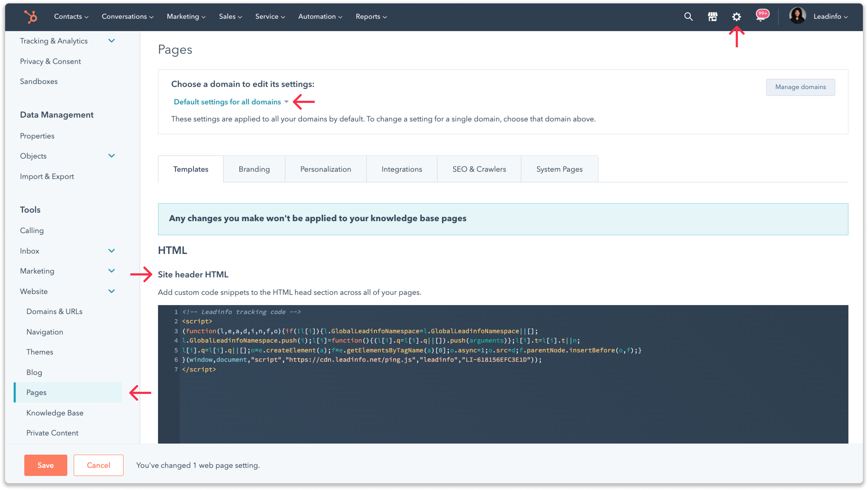
Task: Expand the Marketing chevron in sidebar
Action: tap(111, 271)
